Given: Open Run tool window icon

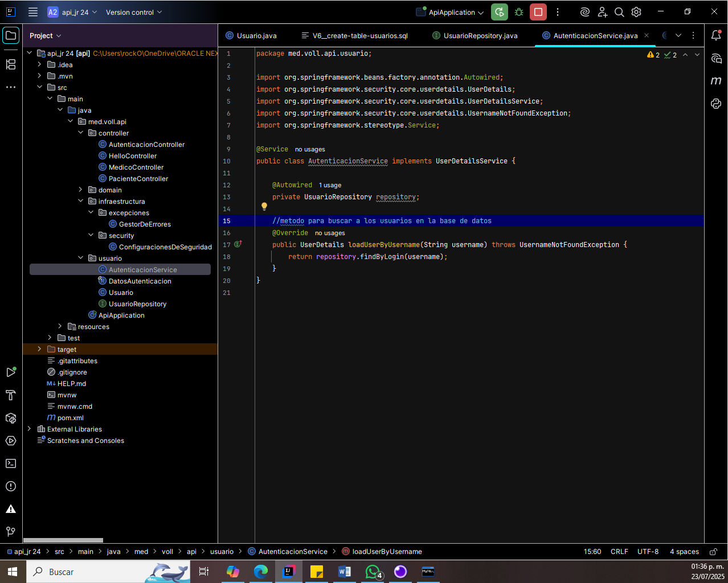Looking at the screenshot, I should tap(11, 372).
